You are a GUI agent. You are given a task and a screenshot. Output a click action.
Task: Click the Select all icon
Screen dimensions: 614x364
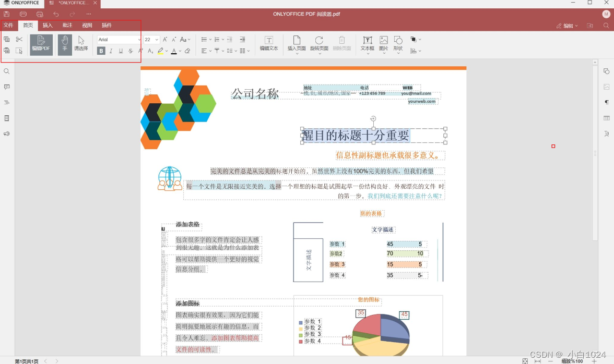click(x=19, y=51)
